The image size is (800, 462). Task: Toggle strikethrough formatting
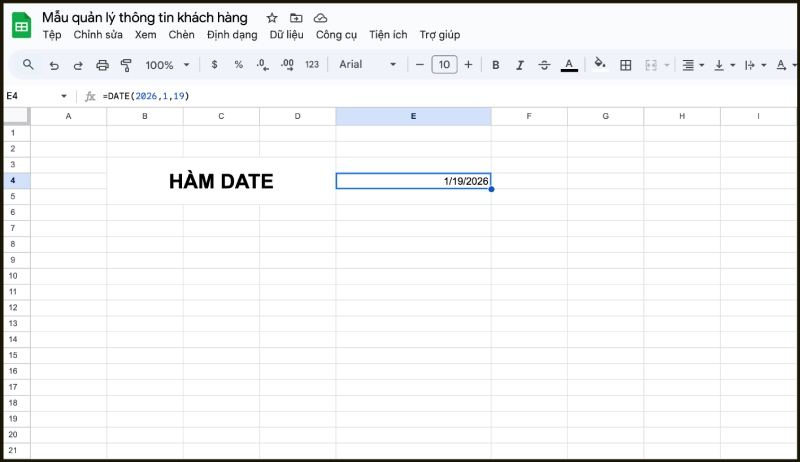(544, 65)
